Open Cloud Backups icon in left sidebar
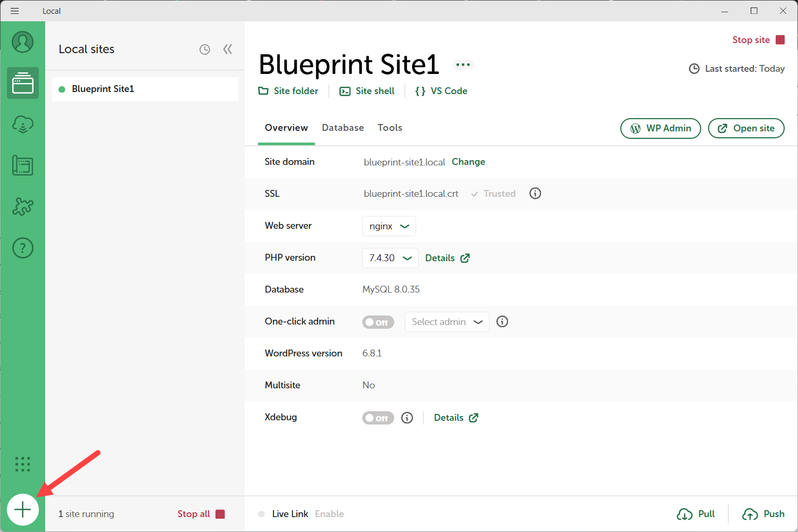Image resolution: width=798 pixels, height=532 pixels. click(23, 124)
